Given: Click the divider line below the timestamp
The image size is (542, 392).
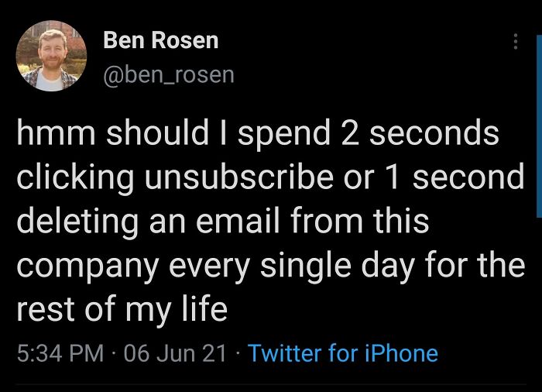Looking at the screenshot, I should click(271, 384).
